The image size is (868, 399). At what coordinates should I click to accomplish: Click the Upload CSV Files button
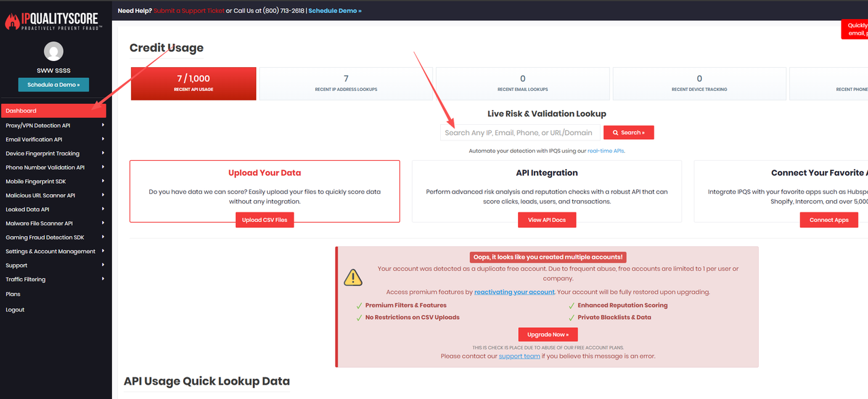(264, 220)
